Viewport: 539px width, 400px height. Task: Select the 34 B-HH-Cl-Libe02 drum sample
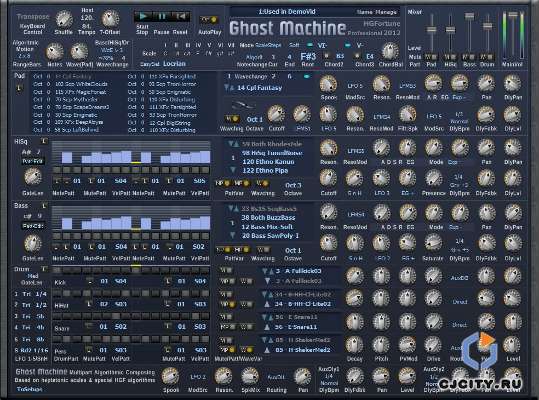302,304
